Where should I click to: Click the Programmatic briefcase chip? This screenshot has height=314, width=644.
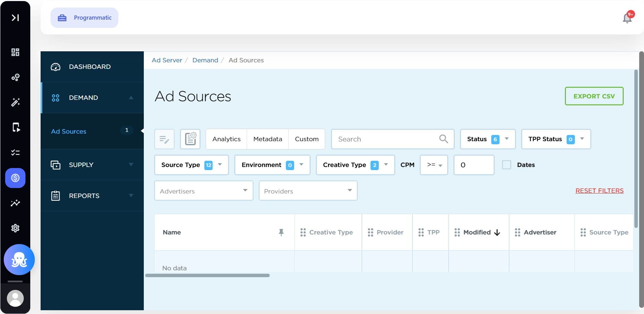[x=84, y=18]
